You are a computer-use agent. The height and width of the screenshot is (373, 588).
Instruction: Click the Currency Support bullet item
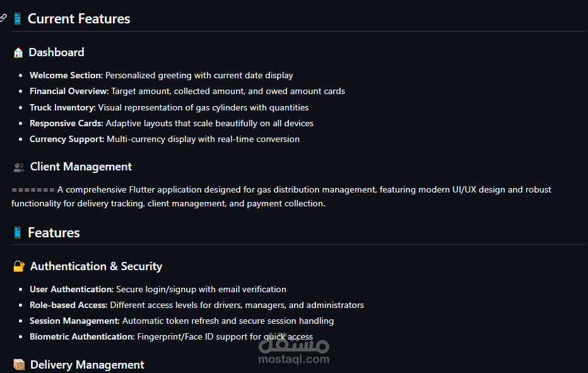click(x=165, y=139)
